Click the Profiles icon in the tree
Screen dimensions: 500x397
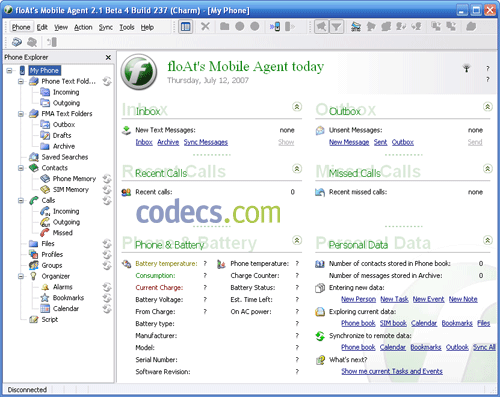point(34,254)
